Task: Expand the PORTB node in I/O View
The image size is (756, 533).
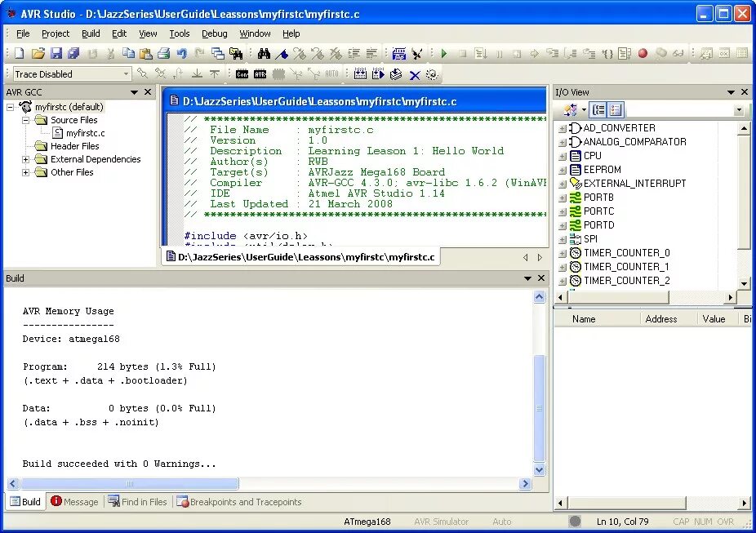Action: point(563,198)
